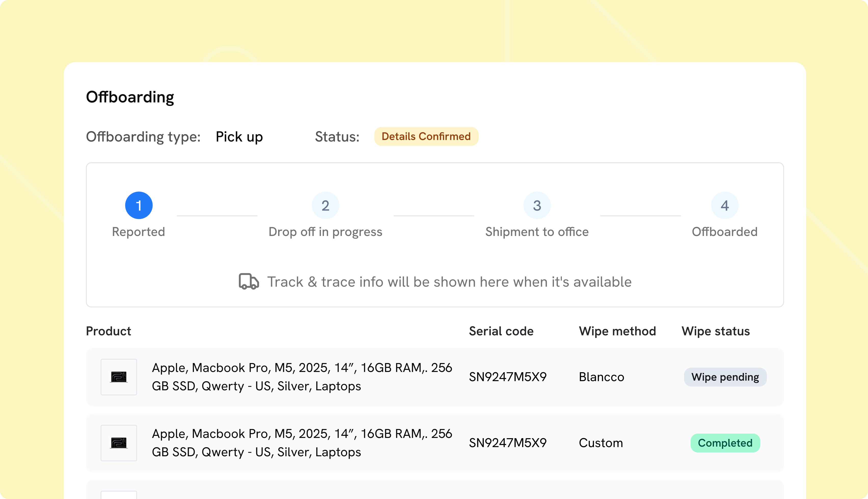Click the Reported step label

(139, 232)
